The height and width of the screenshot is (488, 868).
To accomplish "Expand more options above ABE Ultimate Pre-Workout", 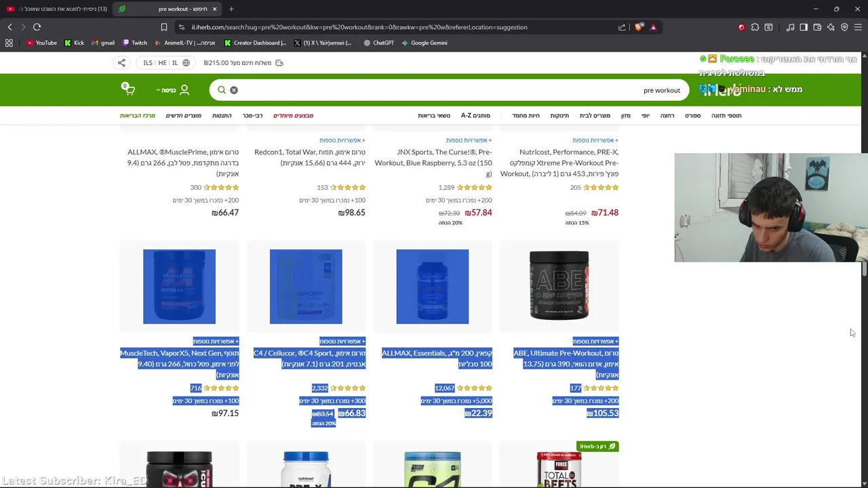I will click(x=595, y=341).
